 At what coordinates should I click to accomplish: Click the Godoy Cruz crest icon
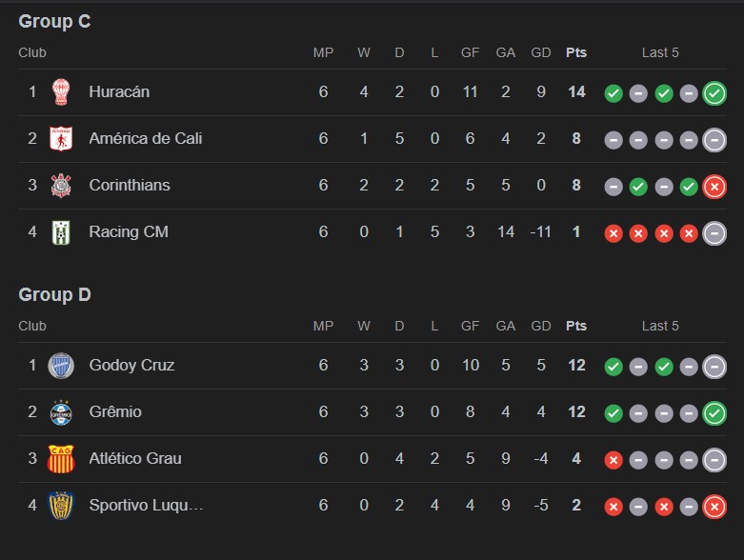(x=61, y=366)
